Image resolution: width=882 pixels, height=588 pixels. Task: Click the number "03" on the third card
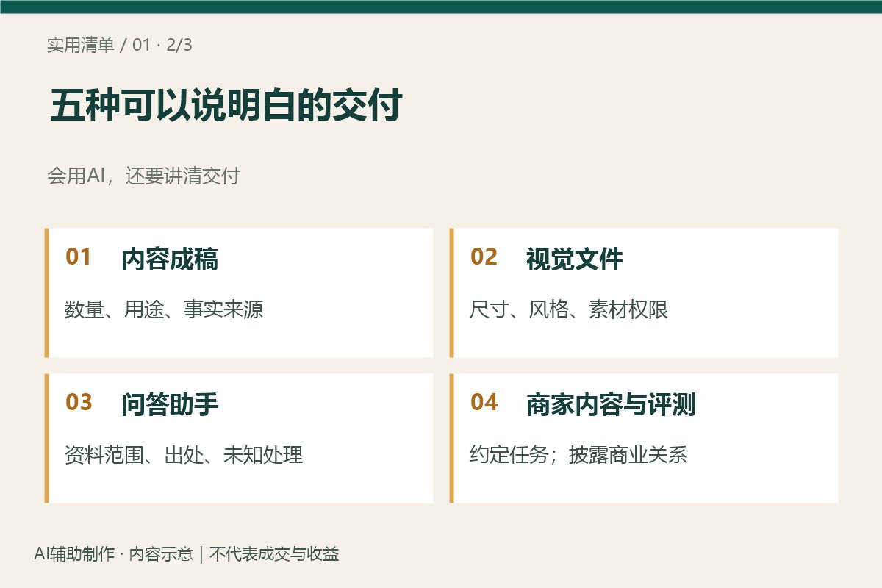pos(79,403)
